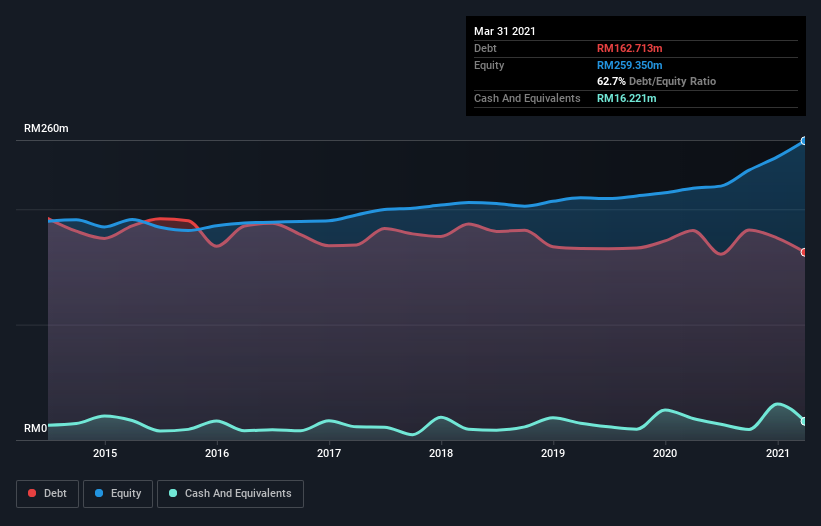Select the red Debt endpoint marker

[x=804, y=252]
